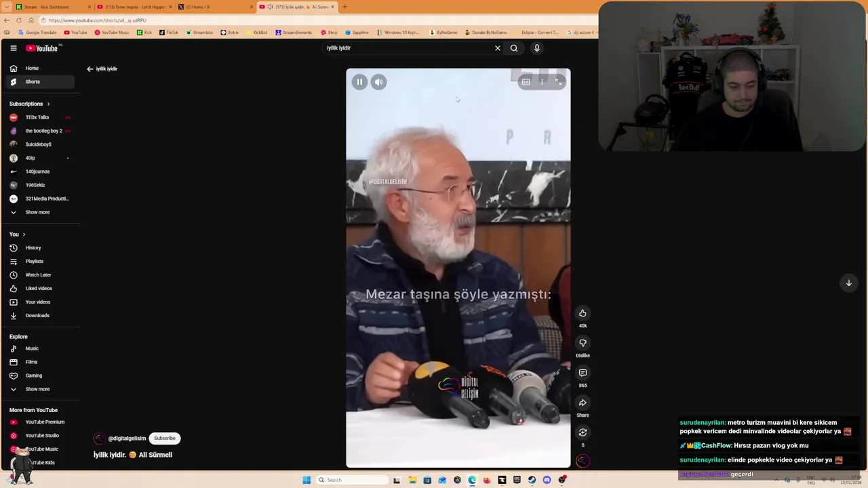Open @digitalgelisim channel name

click(x=127, y=439)
